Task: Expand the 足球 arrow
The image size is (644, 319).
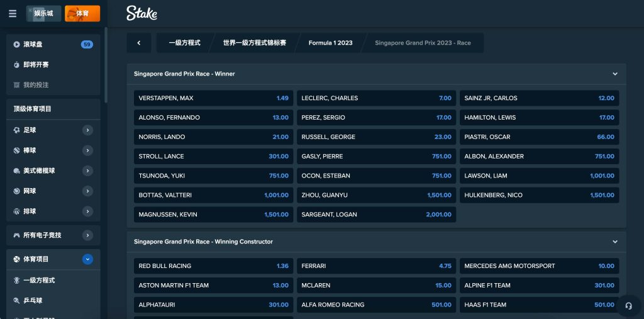Action: [87, 130]
